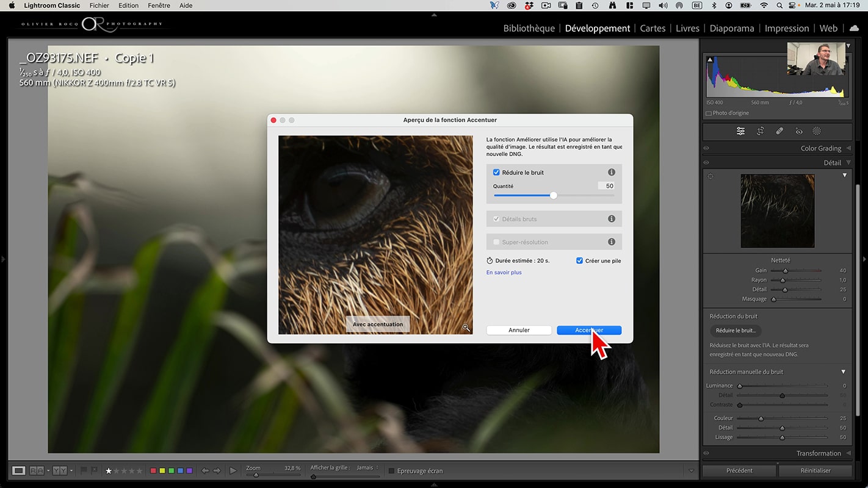Enable the Super-résolution checkbox
868x488 pixels.
(496, 242)
